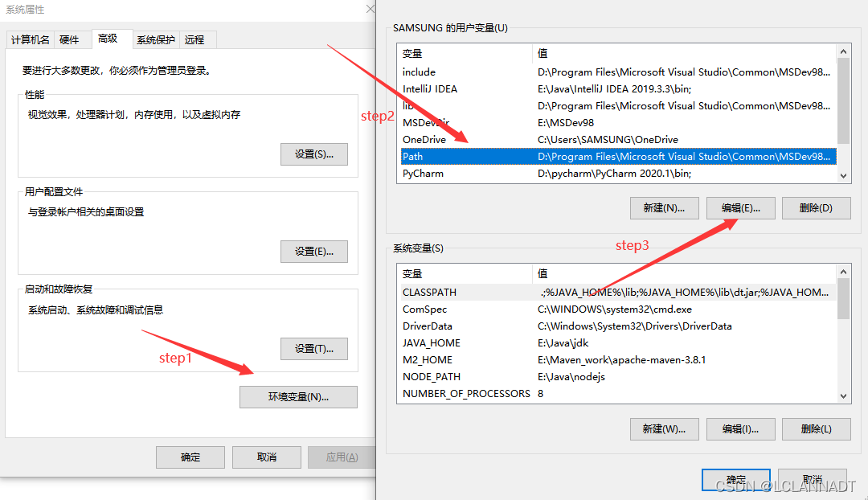Viewport: 868px width, 500px height.
Task: Switch to the 计算机名 tab
Action: (31, 39)
